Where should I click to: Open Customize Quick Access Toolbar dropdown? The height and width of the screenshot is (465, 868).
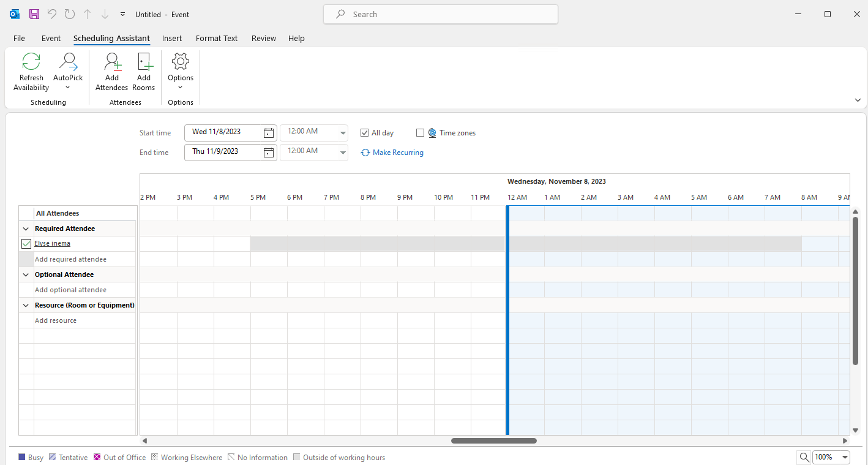click(122, 14)
